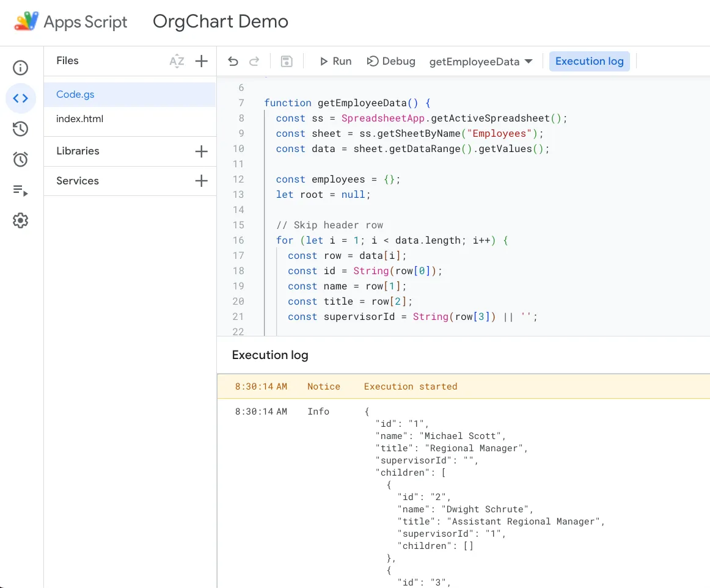Screen dimensions: 710x588
Task: Open the getEmployeeData function dropdown
Action: tap(481, 62)
